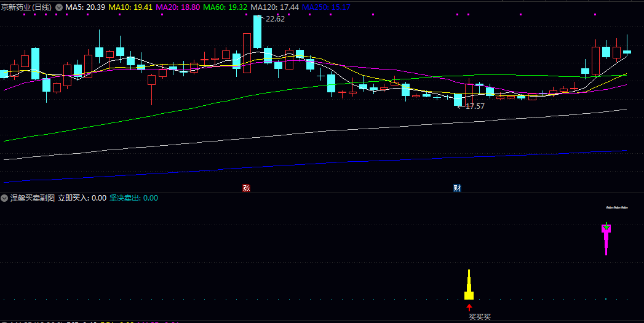Click the red 涨 event marker
This screenshot has width=644, height=323.
pyautogui.click(x=246, y=188)
